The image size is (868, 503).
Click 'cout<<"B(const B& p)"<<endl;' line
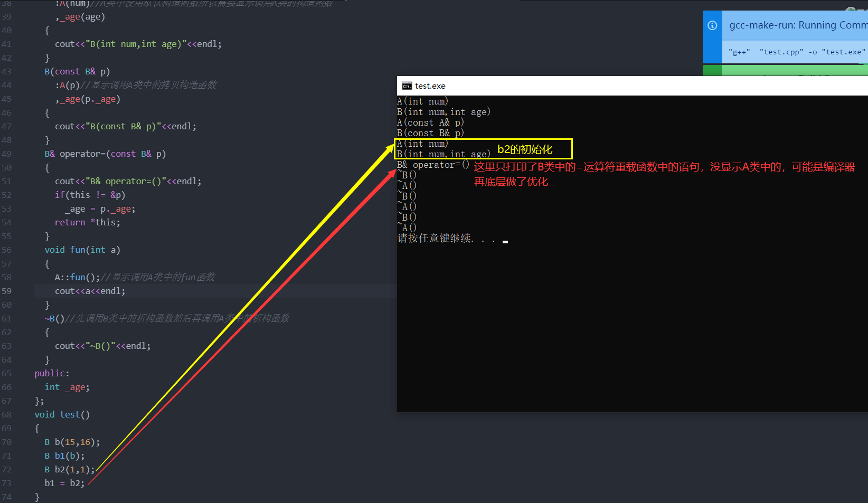(126, 126)
